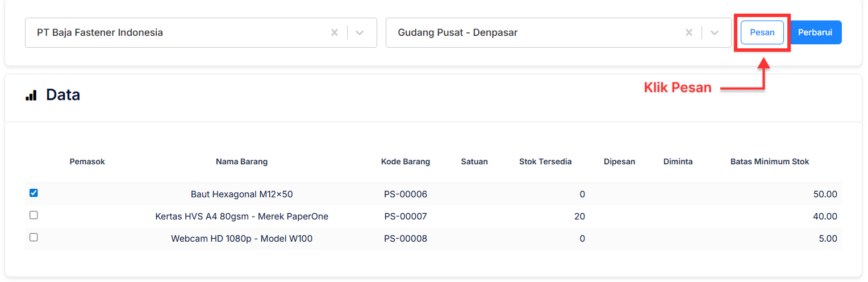
Task: Tick the Kertas HVS A4 80gsm checkbox
Action: pos(34,215)
